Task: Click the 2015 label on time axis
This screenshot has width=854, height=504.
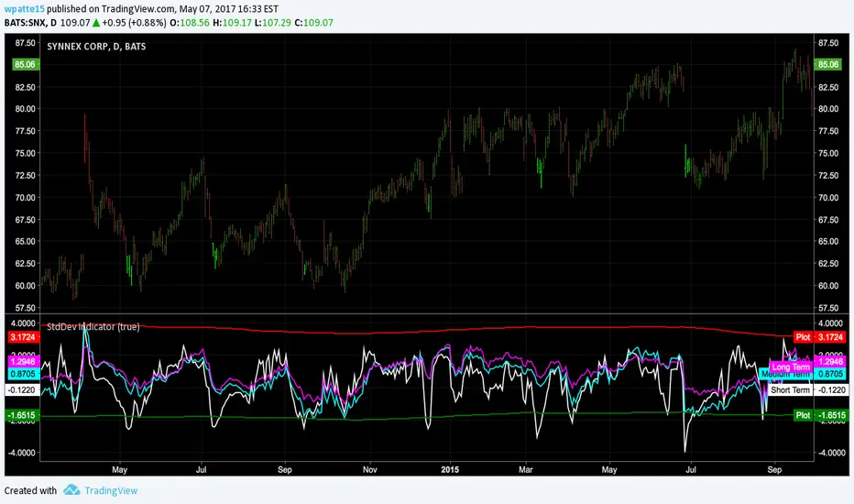Action: pyautogui.click(x=450, y=469)
